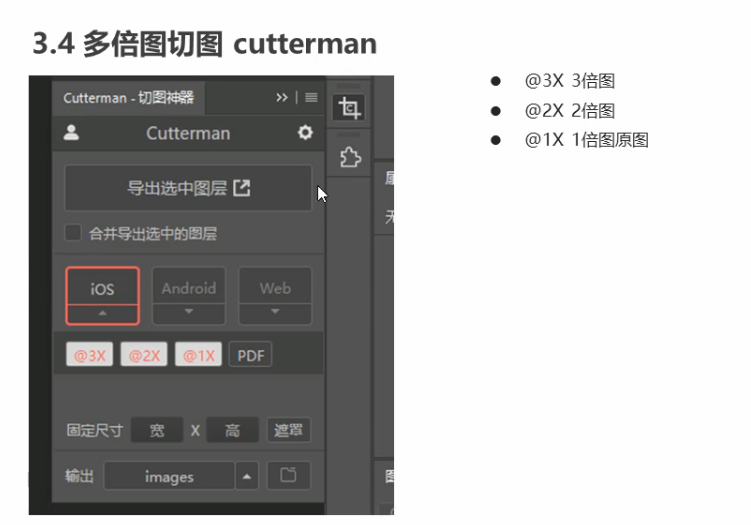
Task: Click the images output path field
Action: [x=169, y=476]
